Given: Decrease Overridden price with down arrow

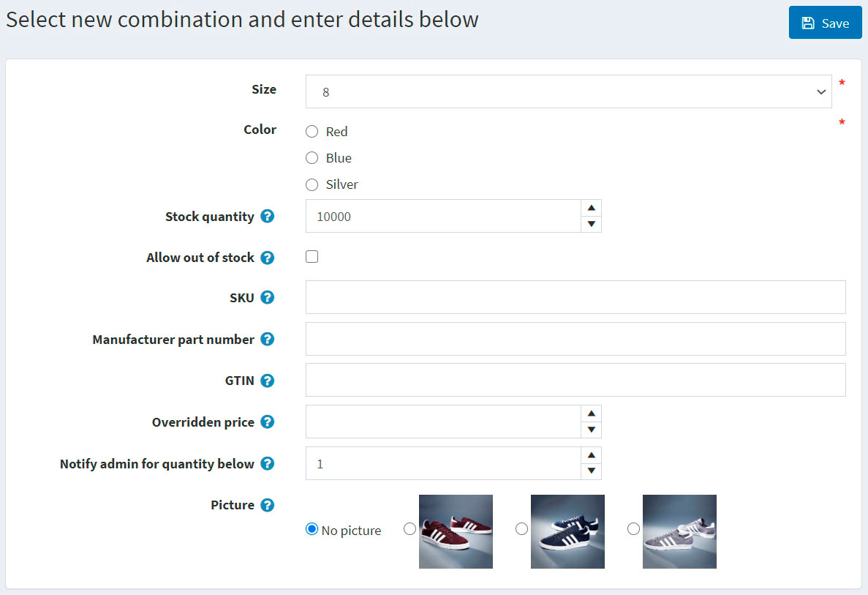Looking at the screenshot, I should click(591, 430).
